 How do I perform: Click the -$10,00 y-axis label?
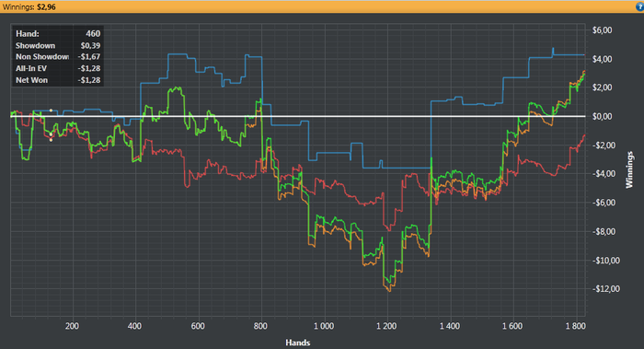click(x=605, y=261)
